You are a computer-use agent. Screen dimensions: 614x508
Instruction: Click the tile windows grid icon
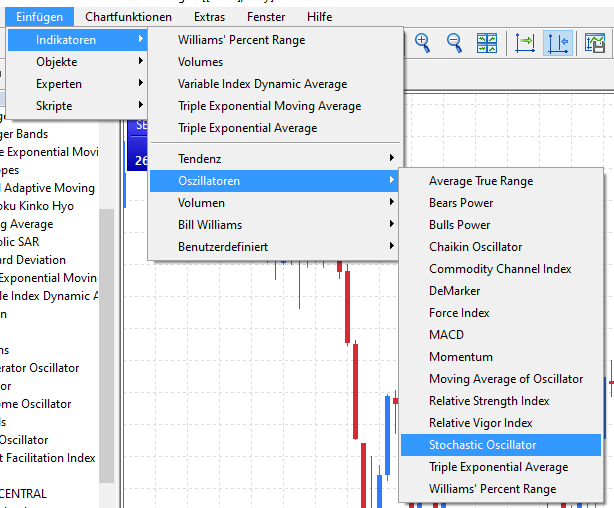[x=487, y=43]
